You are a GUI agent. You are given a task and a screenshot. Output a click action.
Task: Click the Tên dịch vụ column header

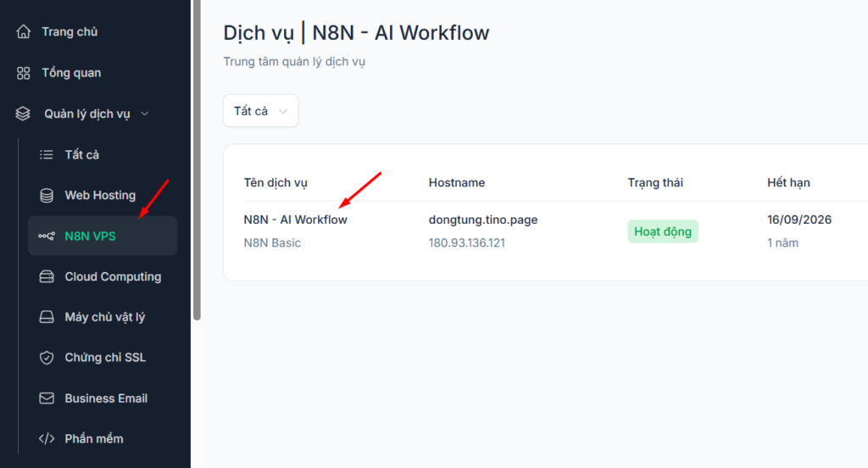(x=275, y=182)
